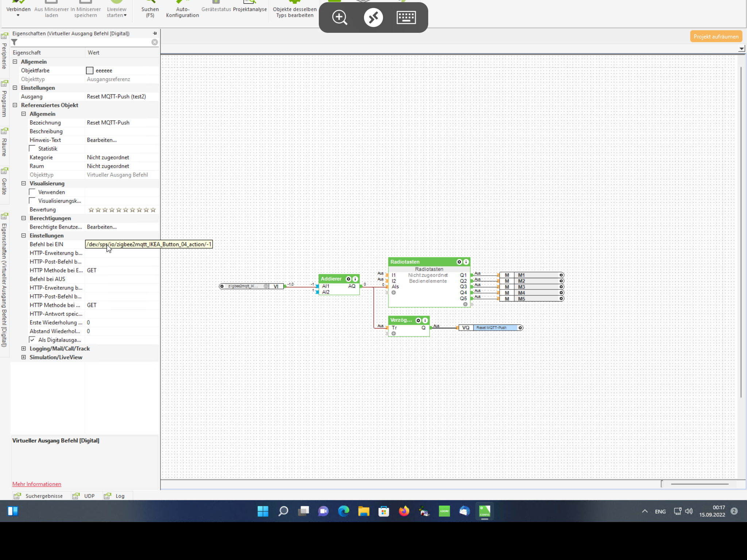Open settings gear on Verzög... block
Viewport: 747px width, 560px height.
418,320
